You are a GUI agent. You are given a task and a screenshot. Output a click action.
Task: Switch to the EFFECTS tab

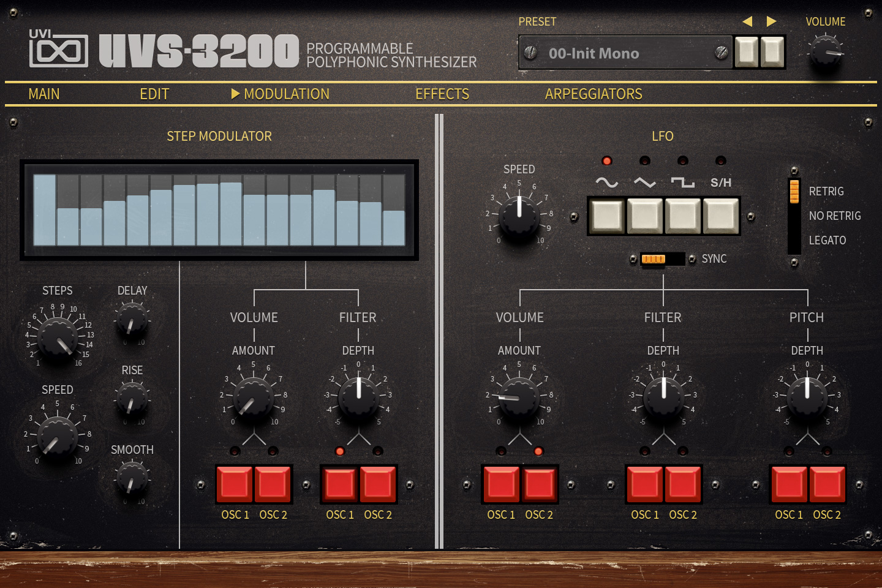pos(442,94)
